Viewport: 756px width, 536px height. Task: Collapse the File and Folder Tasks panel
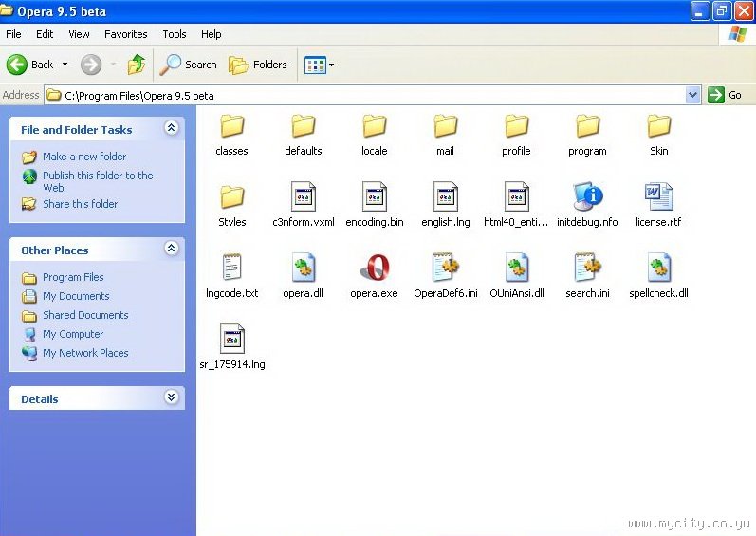(x=171, y=128)
